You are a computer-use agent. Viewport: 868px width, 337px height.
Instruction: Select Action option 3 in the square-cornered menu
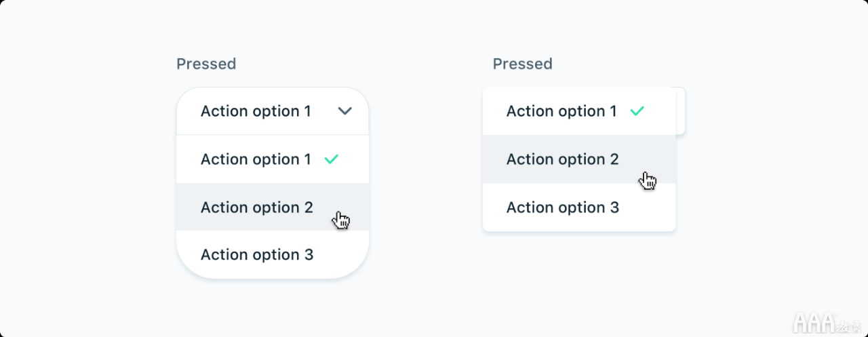pos(579,207)
